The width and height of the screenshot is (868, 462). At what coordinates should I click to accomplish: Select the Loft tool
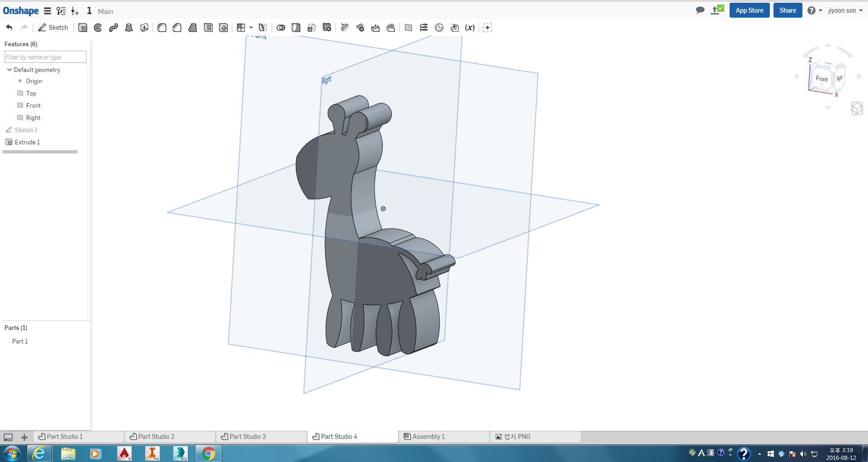[x=129, y=28]
